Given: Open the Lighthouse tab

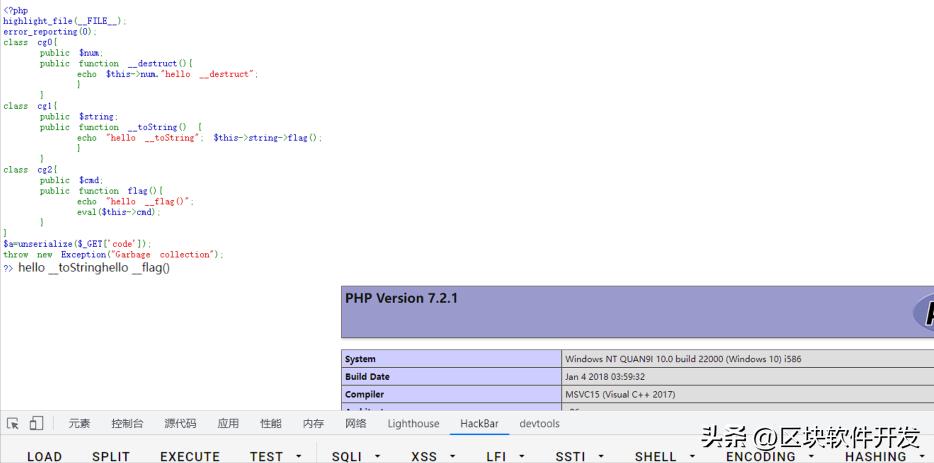Looking at the screenshot, I should 413,424.
